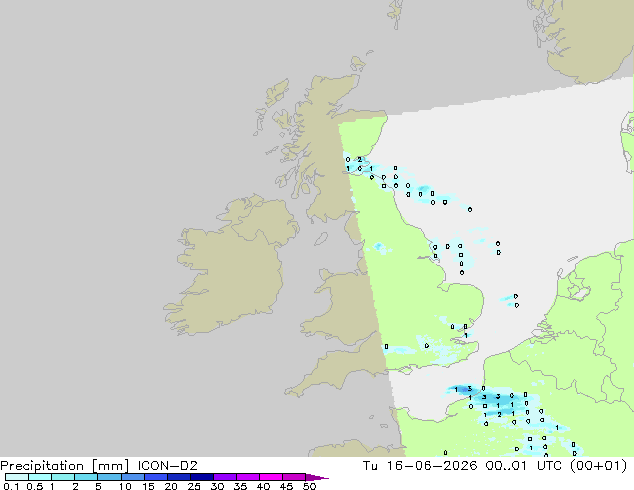The width and height of the screenshot is (634, 490).
Task: Select the 5–10 mm legend swatch
Action: (109, 477)
